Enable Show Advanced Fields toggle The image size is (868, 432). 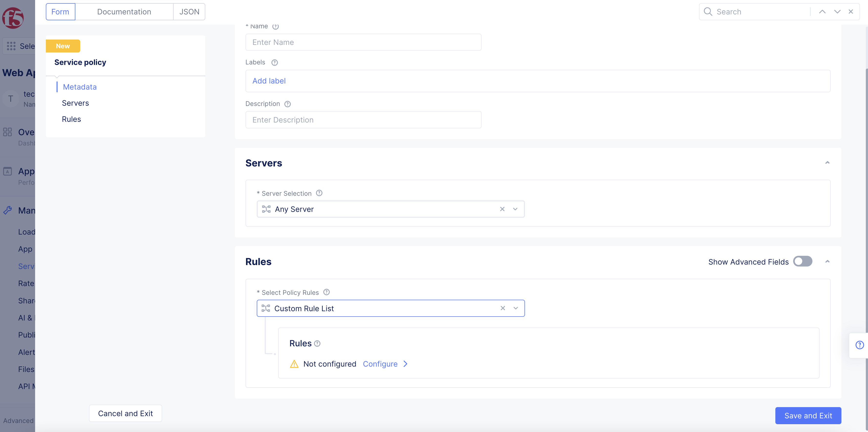802,261
